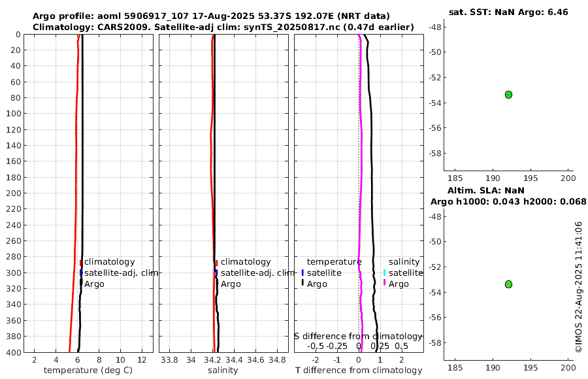Click the IMOS copyright timestamp text
This screenshot has width=588, height=379.
click(579, 287)
